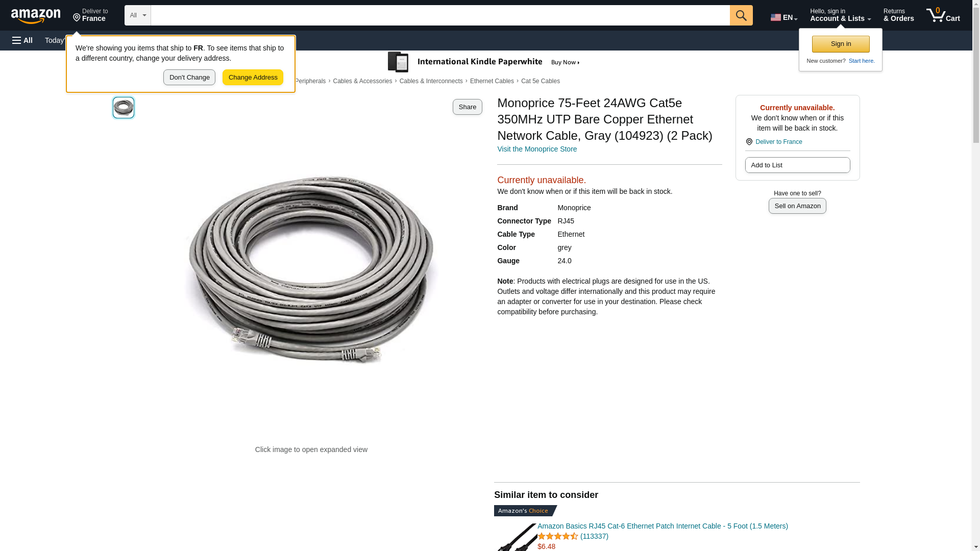Click the star rating of similar item

coord(557,536)
